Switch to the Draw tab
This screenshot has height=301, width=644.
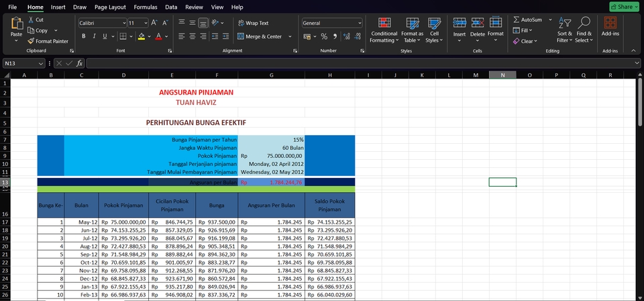80,7
